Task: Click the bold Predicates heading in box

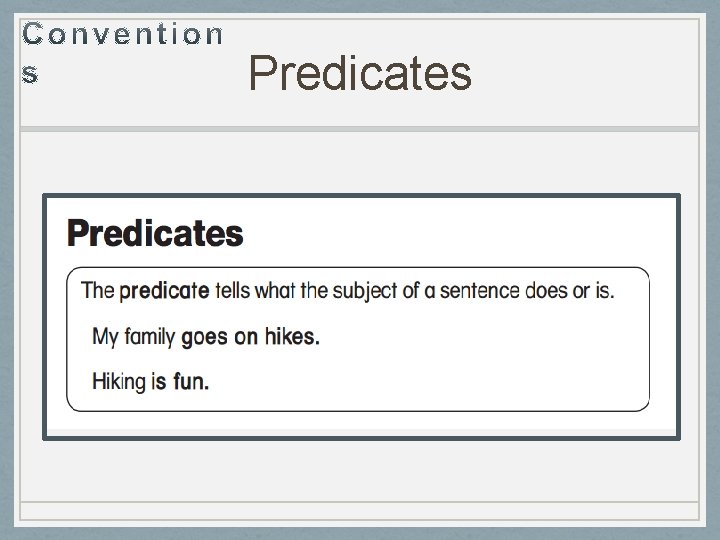Action: pyautogui.click(x=155, y=233)
